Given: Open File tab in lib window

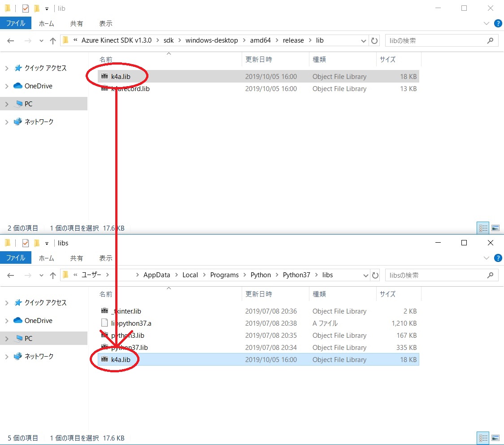Looking at the screenshot, I should tap(15, 23).
